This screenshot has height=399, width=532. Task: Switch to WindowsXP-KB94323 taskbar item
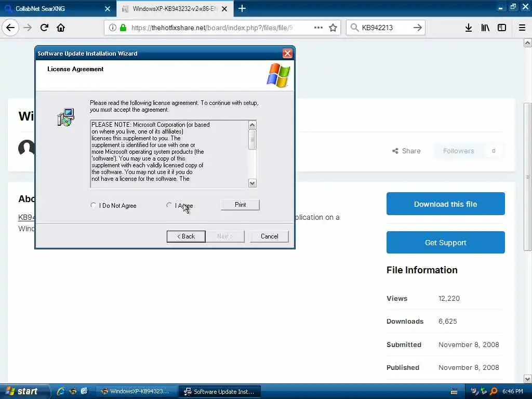pos(136,391)
